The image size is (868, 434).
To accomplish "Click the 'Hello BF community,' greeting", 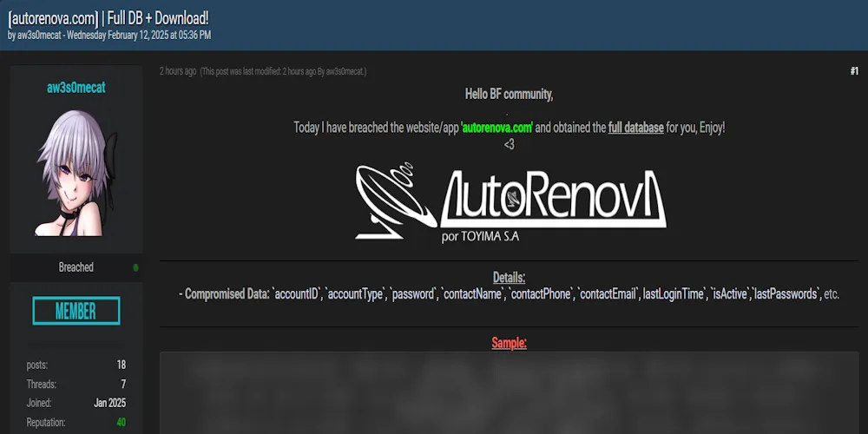I will coord(509,94).
